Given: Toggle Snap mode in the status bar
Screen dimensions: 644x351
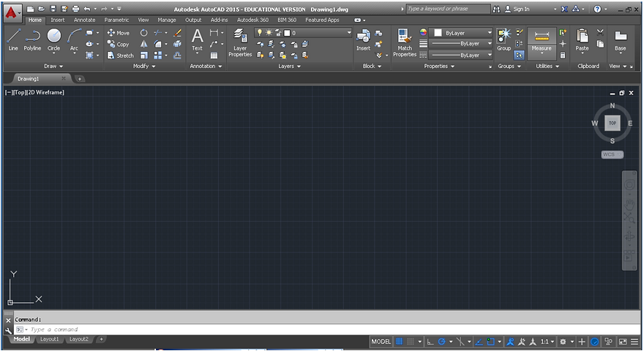Looking at the screenshot, I should coord(410,341).
